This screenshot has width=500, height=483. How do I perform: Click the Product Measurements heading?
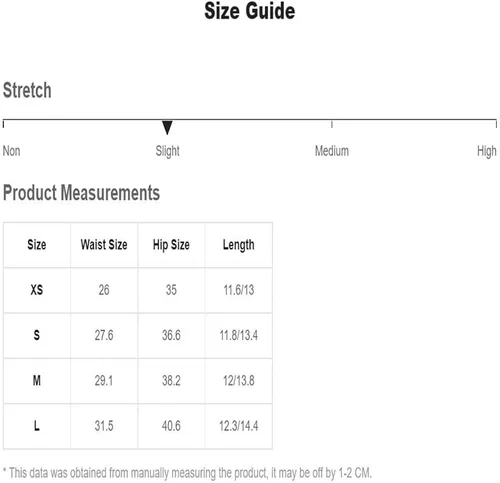click(x=81, y=193)
